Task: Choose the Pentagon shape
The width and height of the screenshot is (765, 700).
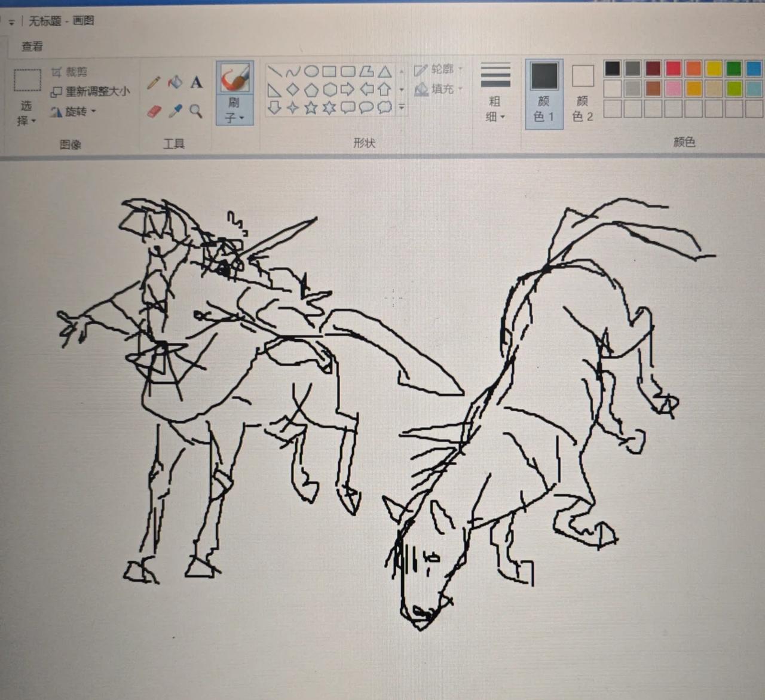Action: click(x=311, y=90)
